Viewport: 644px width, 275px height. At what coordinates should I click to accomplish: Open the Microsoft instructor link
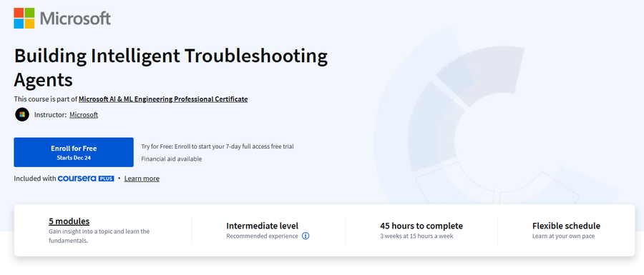(84, 115)
